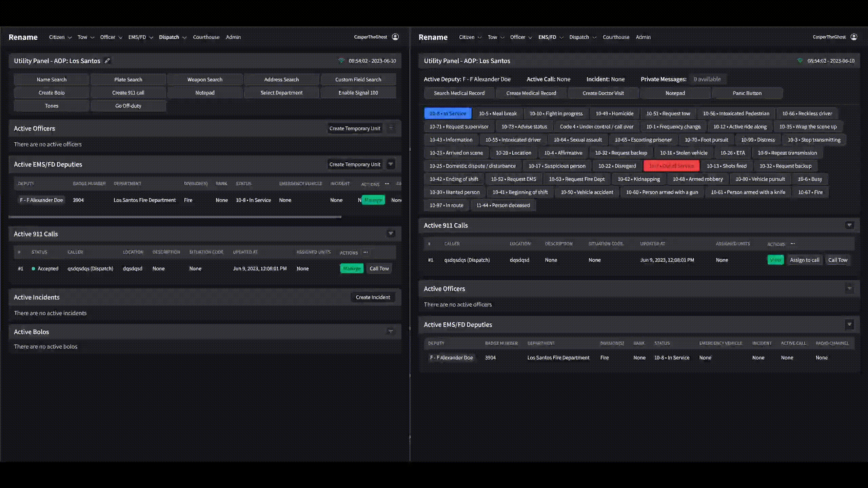Viewport: 868px width, 488px height.
Task: Set the 10-7 Out of Service status
Action: pos(671,166)
